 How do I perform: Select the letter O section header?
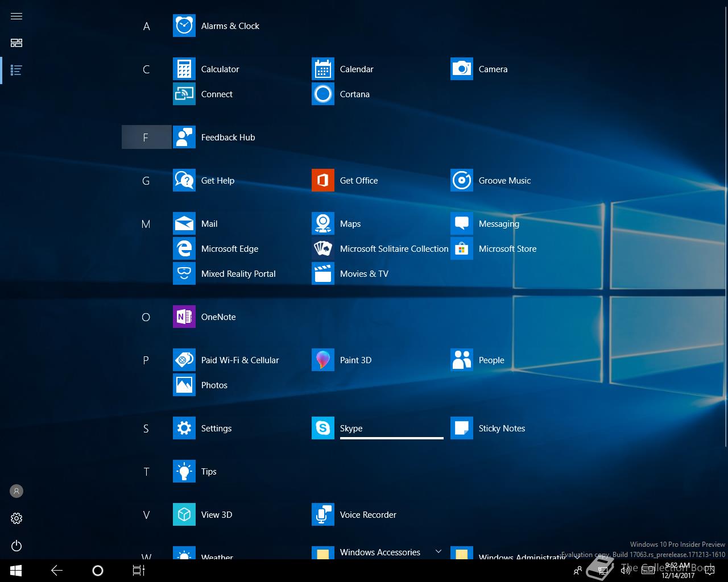click(x=146, y=317)
